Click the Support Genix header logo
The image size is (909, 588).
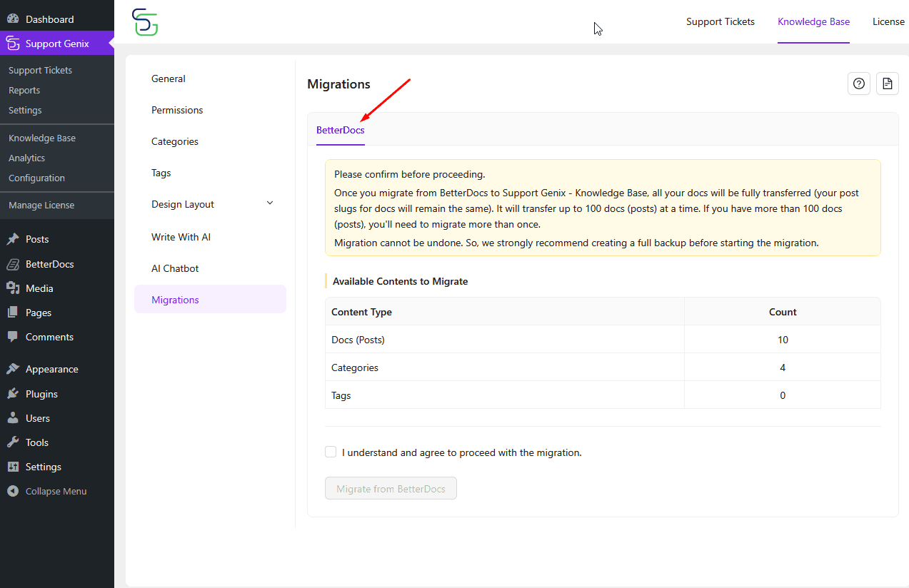(x=145, y=22)
